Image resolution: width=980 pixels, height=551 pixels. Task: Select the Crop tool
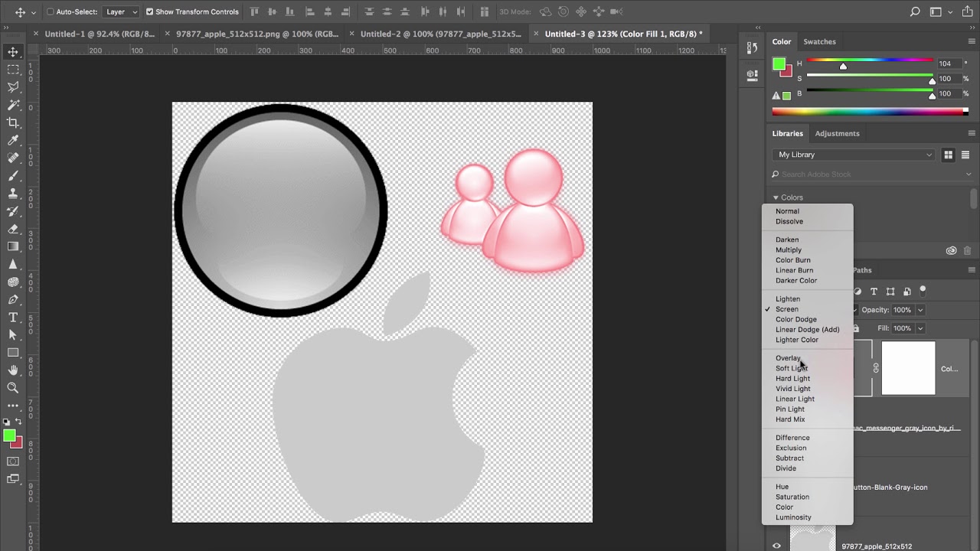13,122
